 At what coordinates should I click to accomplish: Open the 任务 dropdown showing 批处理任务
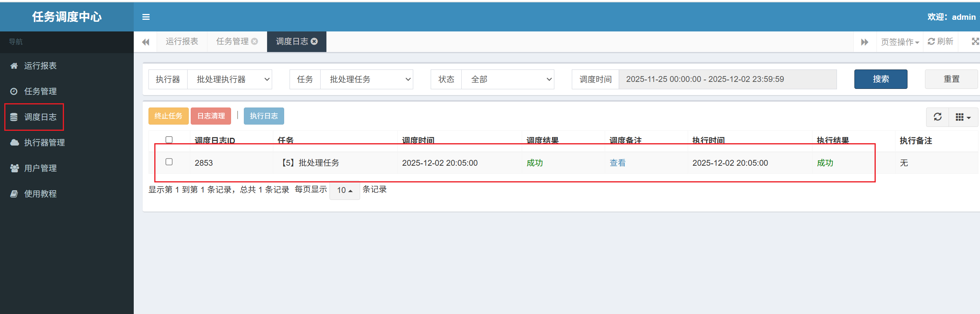click(x=367, y=80)
